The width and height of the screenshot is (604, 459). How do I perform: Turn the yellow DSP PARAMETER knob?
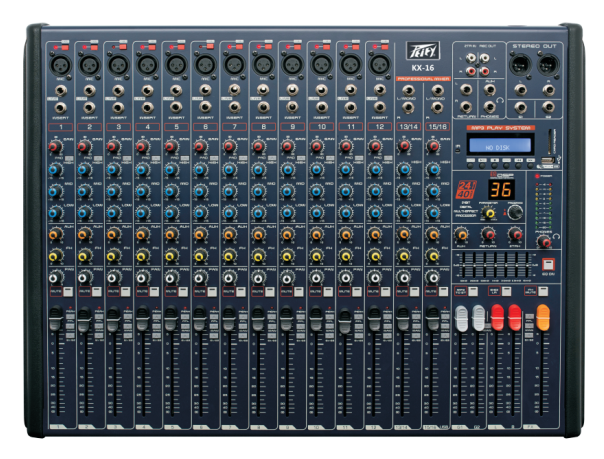pyautogui.click(x=490, y=213)
